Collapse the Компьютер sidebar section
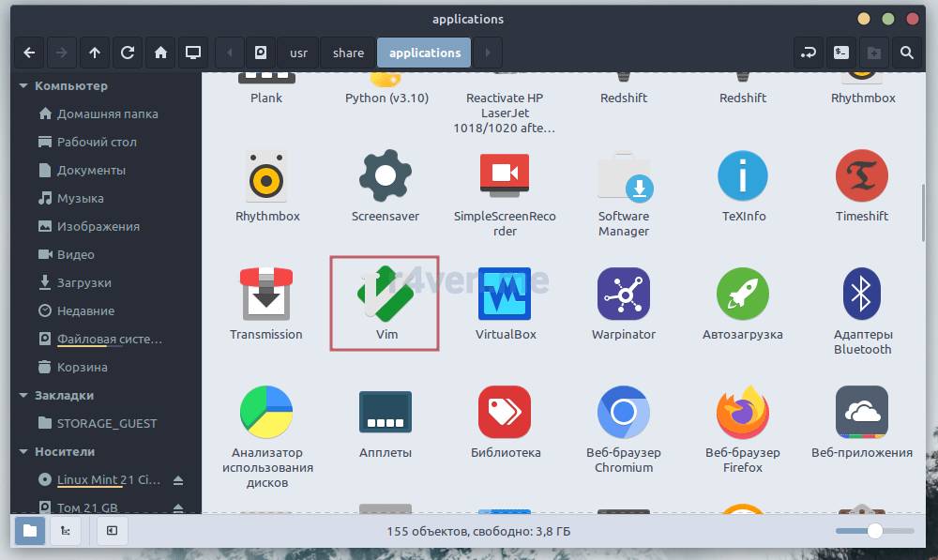This screenshot has height=560, width=938. click(23, 86)
